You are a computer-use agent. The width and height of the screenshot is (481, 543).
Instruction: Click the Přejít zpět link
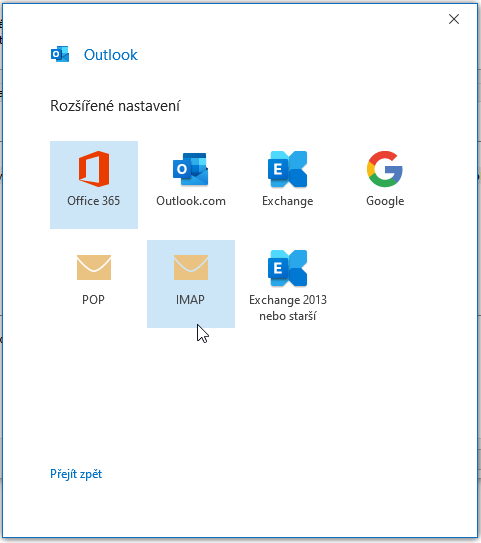pyautogui.click(x=76, y=474)
